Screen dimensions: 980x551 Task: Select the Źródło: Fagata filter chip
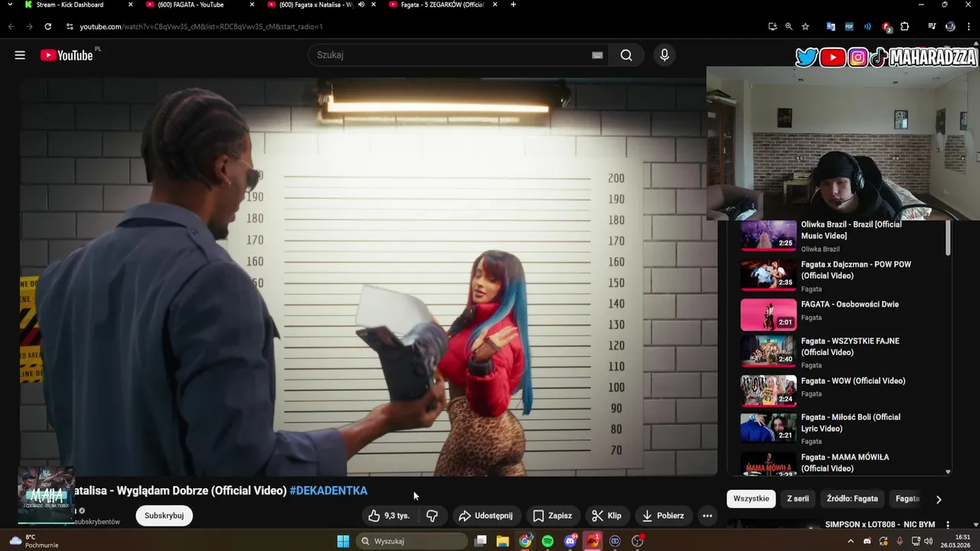tap(852, 498)
